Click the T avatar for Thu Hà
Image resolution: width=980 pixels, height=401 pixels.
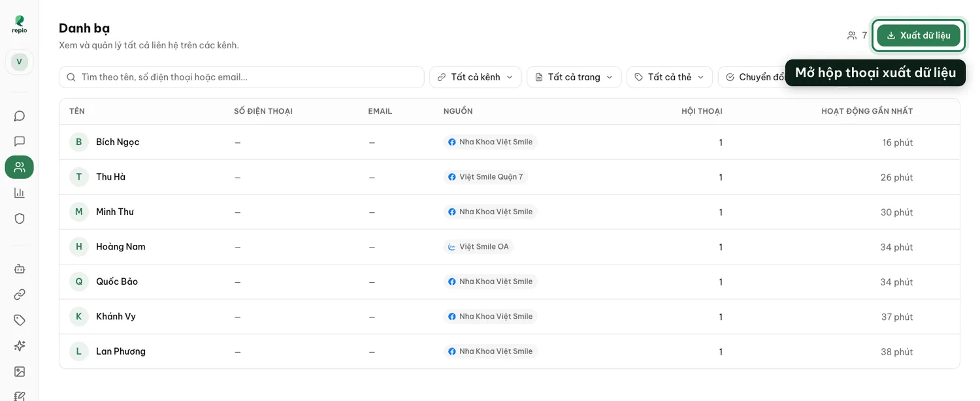point(79,177)
